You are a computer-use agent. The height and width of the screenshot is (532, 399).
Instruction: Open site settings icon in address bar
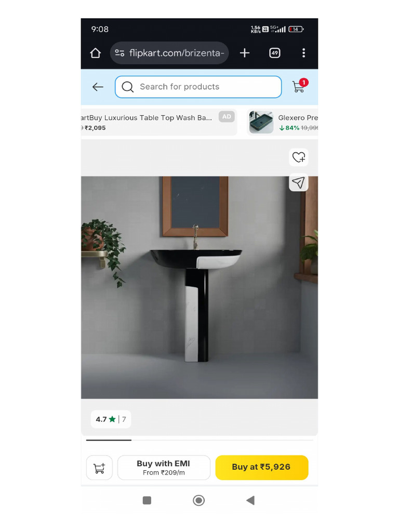[x=119, y=53]
